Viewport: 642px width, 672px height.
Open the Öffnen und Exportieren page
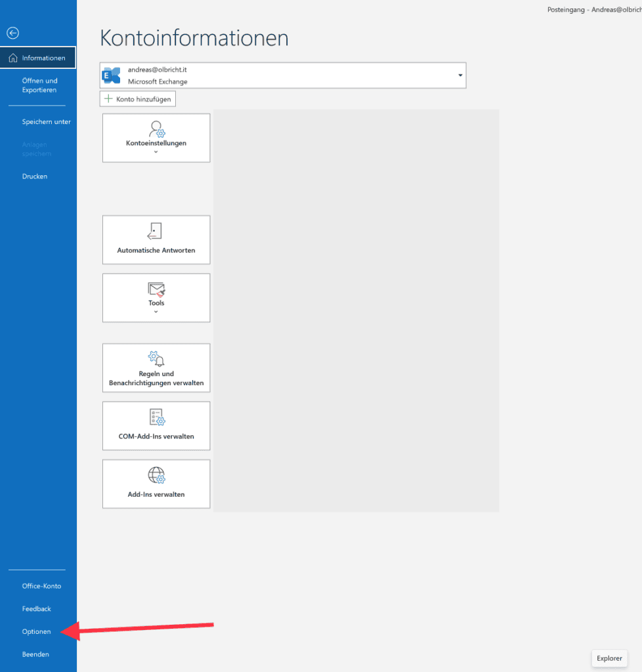tap(39, 85)
